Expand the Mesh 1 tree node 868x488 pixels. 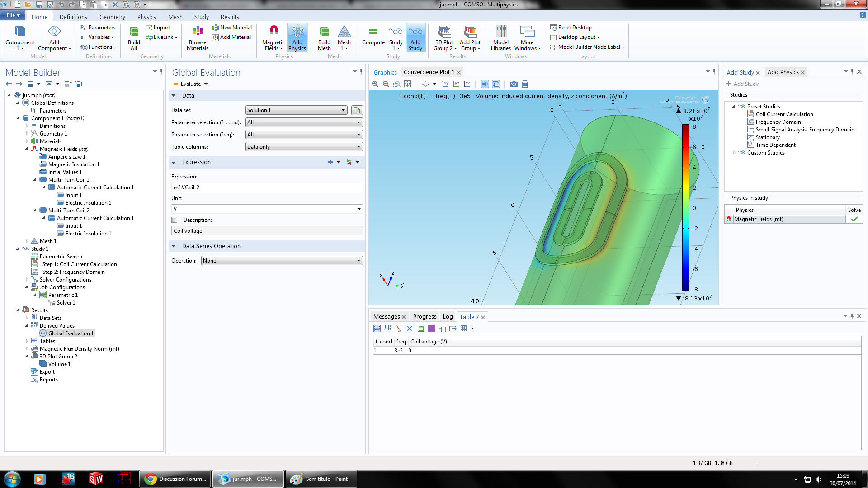(x=27, y=241)
